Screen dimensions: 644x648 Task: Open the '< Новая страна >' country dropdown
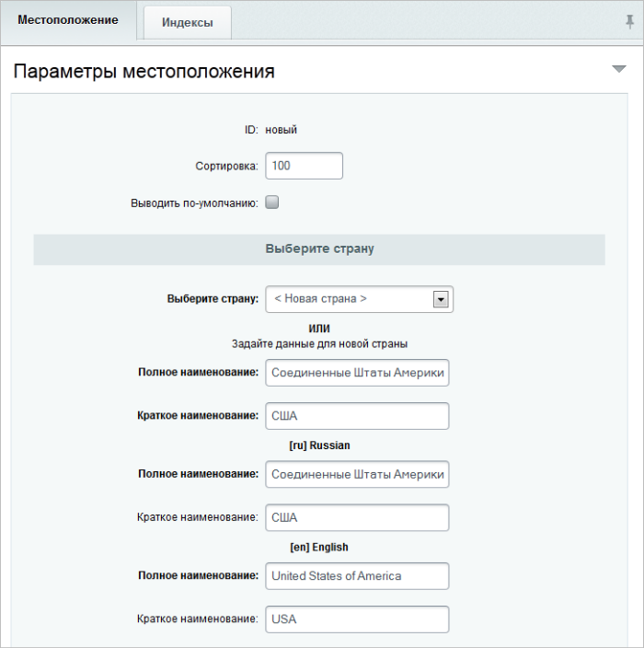tap(360, 299)
